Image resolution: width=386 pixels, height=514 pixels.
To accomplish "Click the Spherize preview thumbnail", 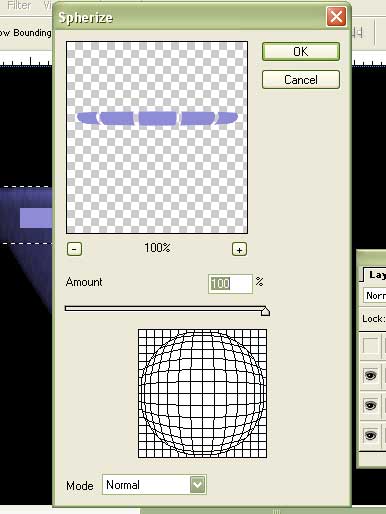I will click(x=157, y=137).
